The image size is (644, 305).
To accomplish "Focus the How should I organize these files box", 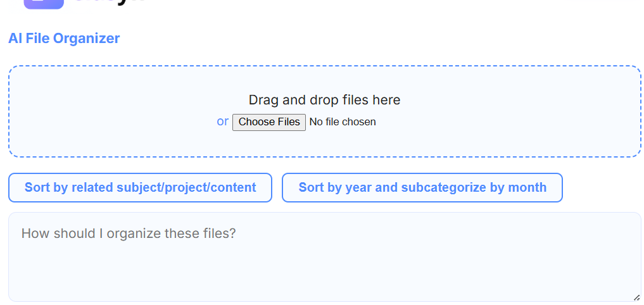I will (324, 257).
